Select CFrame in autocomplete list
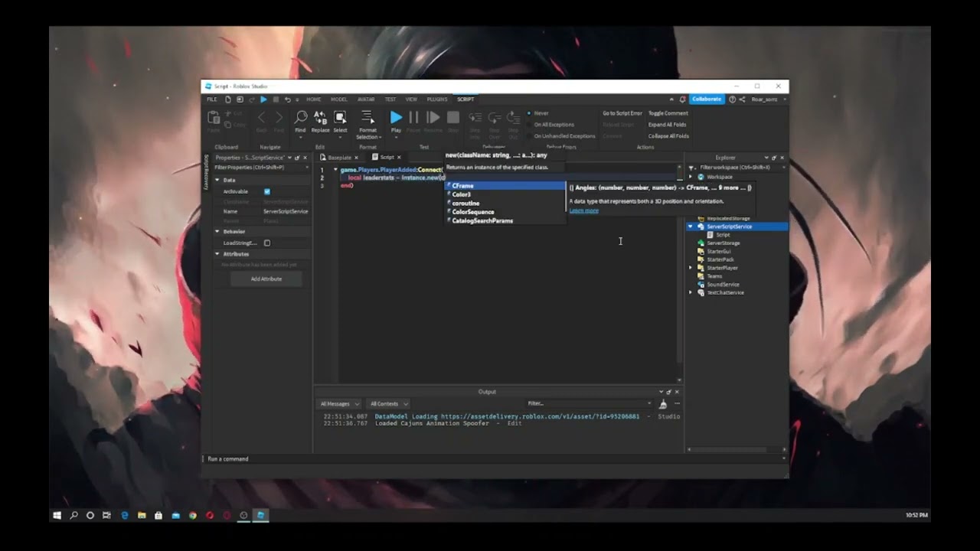Screen dimensions: 980x551 505,186
